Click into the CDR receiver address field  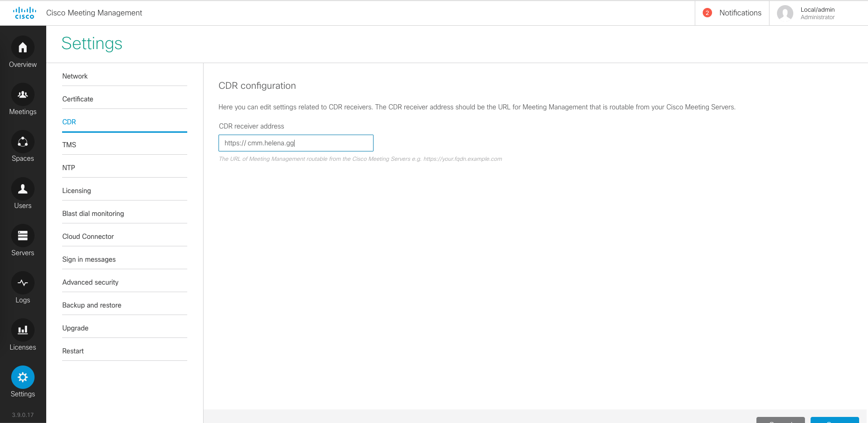point(296,143)
